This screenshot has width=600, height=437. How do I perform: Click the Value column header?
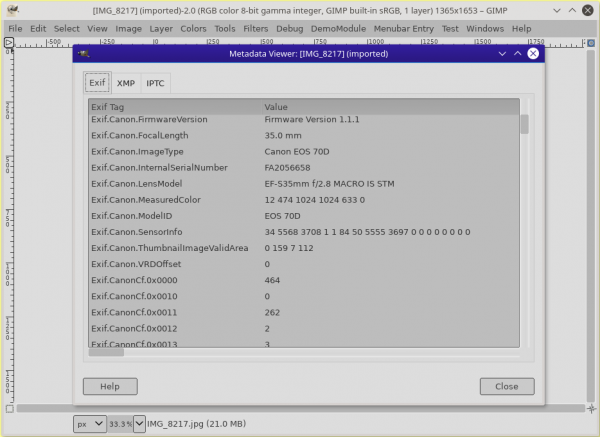391,107
